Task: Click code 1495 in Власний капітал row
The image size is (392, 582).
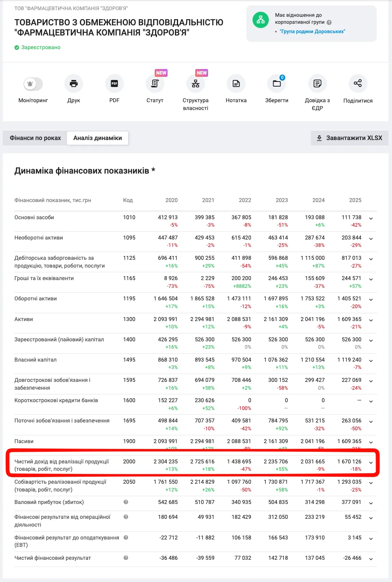Action: (x=129, y=360)
